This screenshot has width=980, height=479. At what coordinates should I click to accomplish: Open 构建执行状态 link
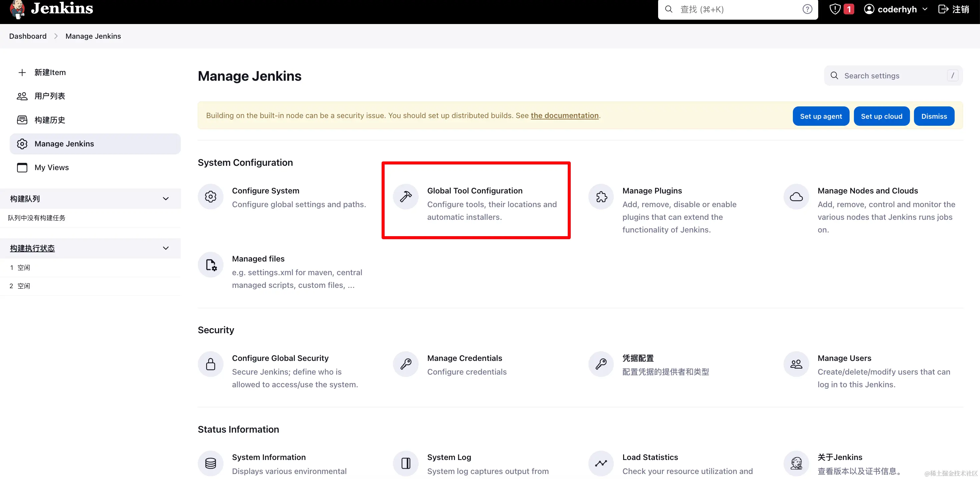point(32,248)
